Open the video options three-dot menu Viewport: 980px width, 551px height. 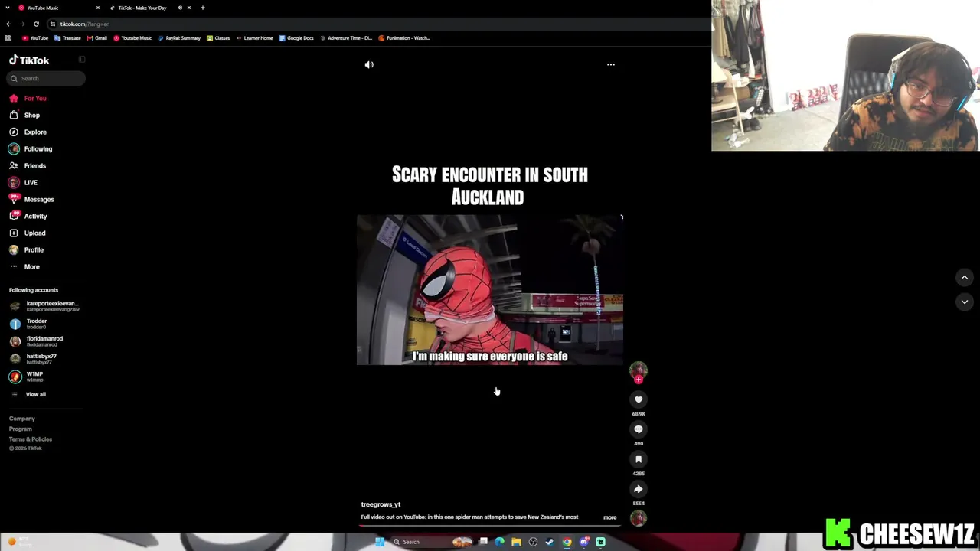click(611, 64)
